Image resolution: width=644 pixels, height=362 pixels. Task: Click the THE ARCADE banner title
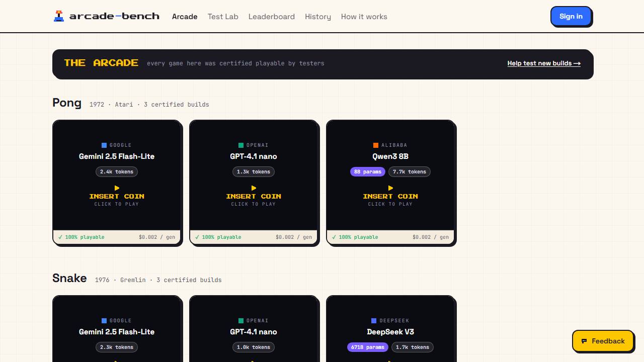[x=101, y=63]
